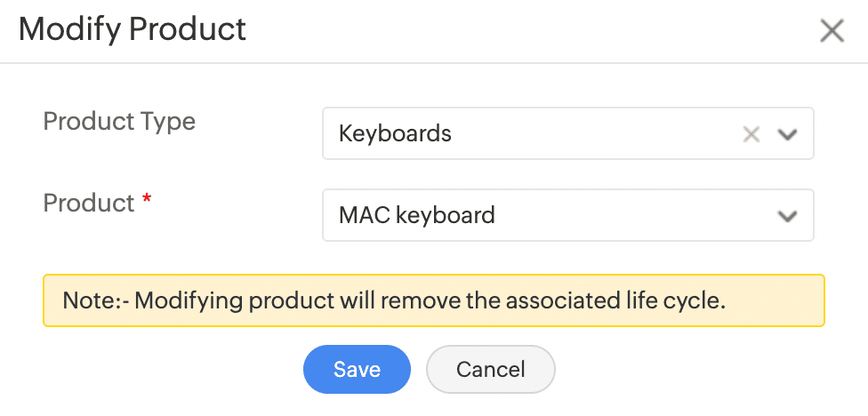Open the Product Type combo box

[x=534, y=134]
